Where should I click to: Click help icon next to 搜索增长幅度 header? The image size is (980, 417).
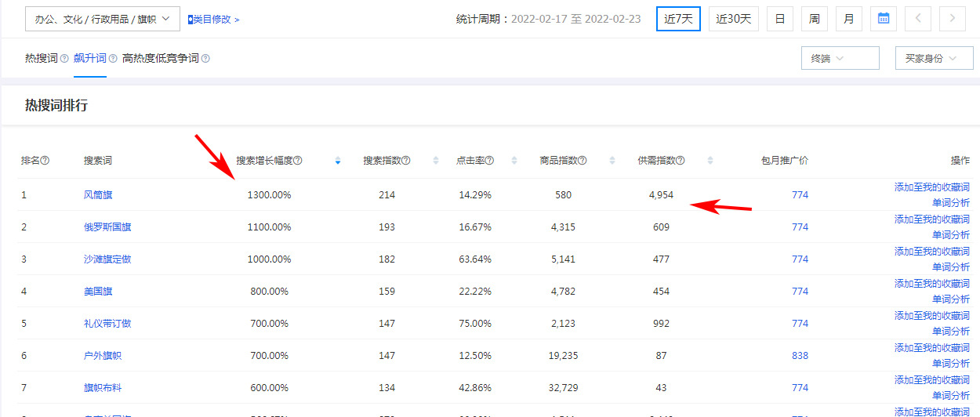click(x=298, y=161)
